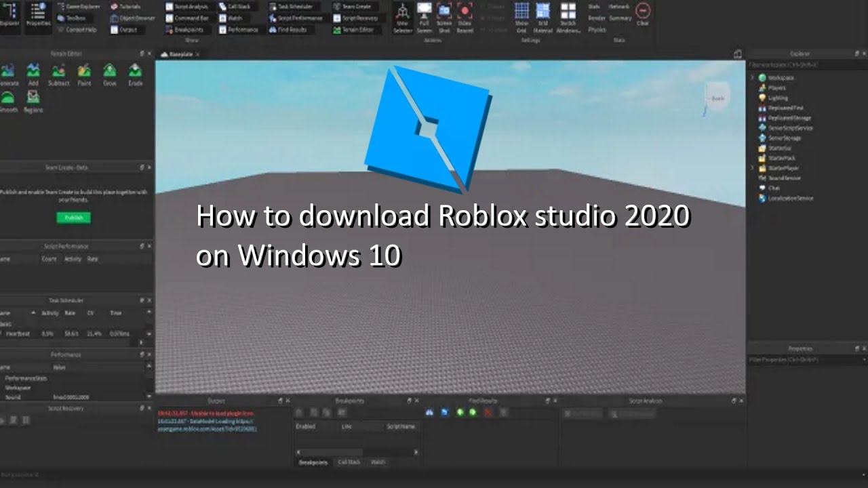The width and height of the screenshot is (868, 488).
Task: Expand the Workspace node in Explorer
Action: [753, 78]
